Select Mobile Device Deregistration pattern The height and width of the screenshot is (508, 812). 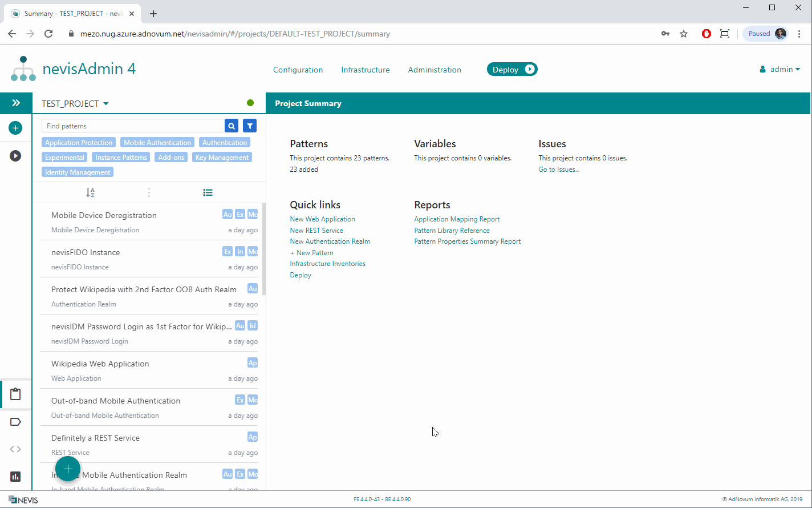tap(149, 221)
